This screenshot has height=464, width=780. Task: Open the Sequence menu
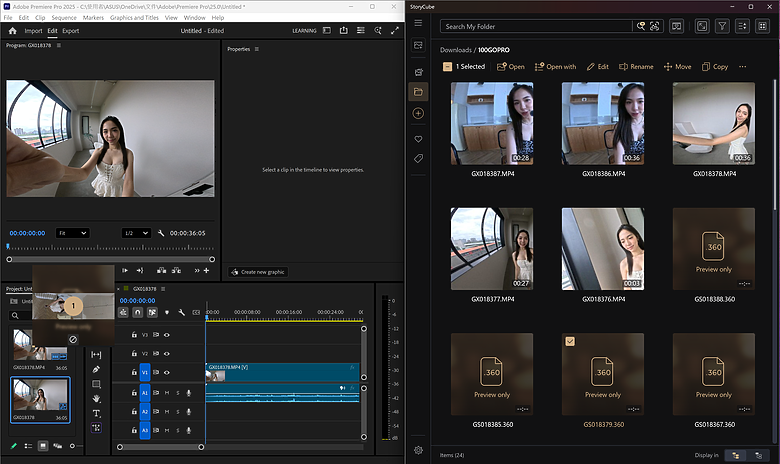(x=63, y=18)
